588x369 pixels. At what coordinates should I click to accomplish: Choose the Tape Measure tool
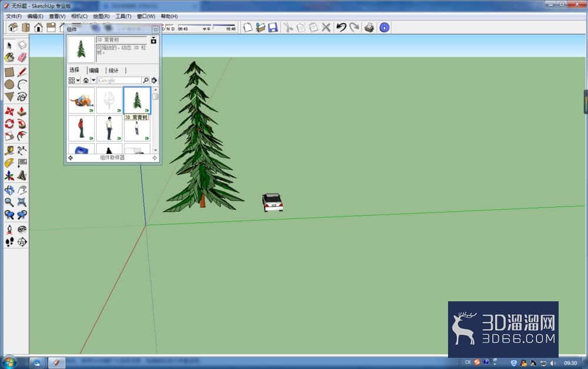click(9, 151)
